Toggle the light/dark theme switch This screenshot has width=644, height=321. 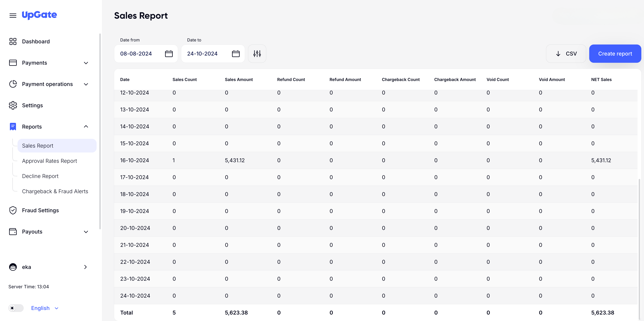(16, 308)
